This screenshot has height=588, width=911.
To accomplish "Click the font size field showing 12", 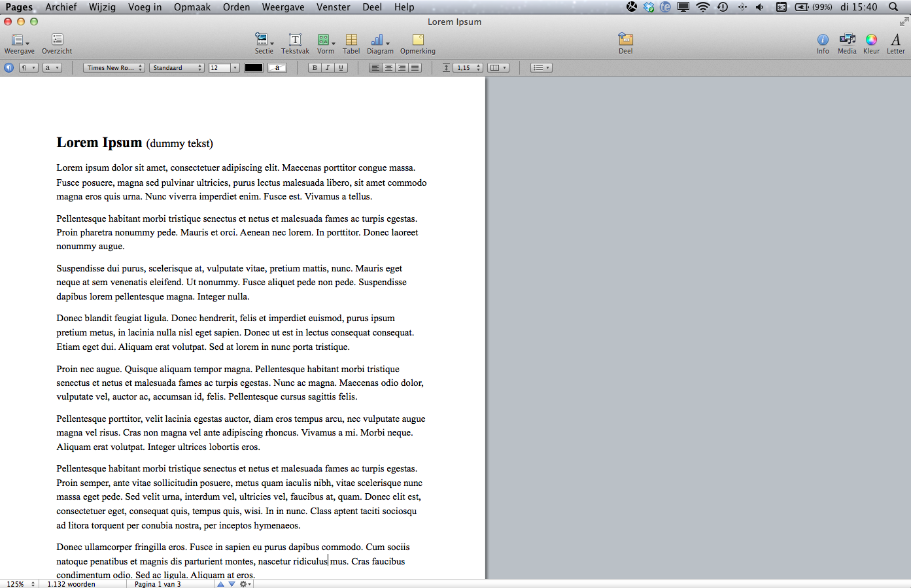I will point(219,67).
